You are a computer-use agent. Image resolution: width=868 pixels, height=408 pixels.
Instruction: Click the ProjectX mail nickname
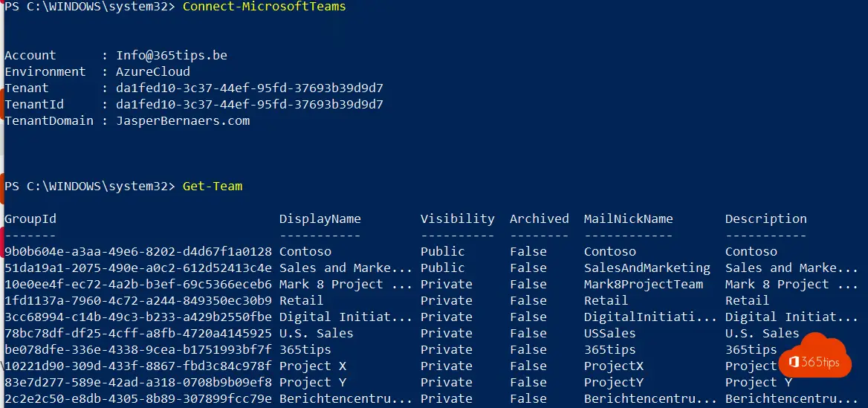[613, 366]
